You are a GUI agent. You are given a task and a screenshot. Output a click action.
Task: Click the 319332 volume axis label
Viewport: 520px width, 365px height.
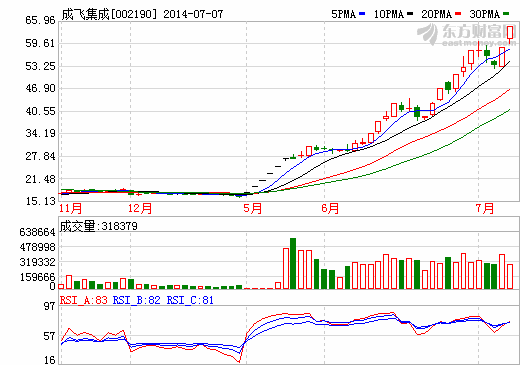coord(37,262)
